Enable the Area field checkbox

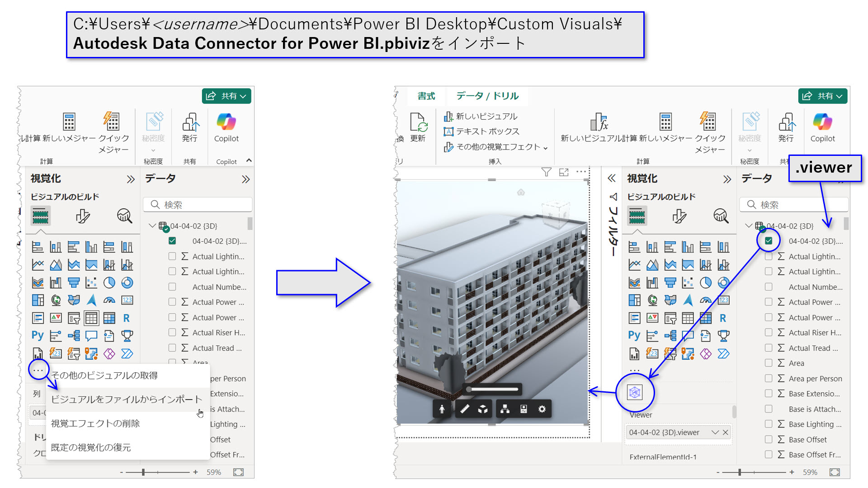click(x=769, y=363)
